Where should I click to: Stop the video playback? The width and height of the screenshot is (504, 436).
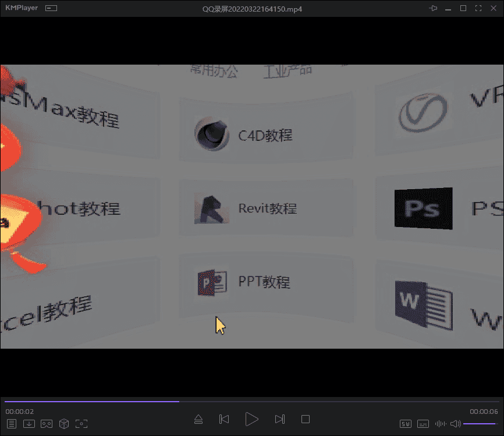point(306,419)
